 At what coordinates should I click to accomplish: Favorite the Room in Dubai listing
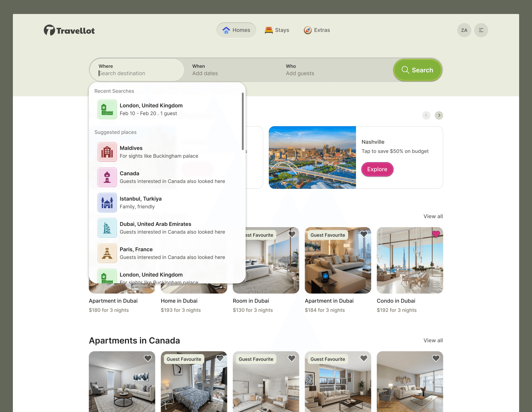coord(292,234)
